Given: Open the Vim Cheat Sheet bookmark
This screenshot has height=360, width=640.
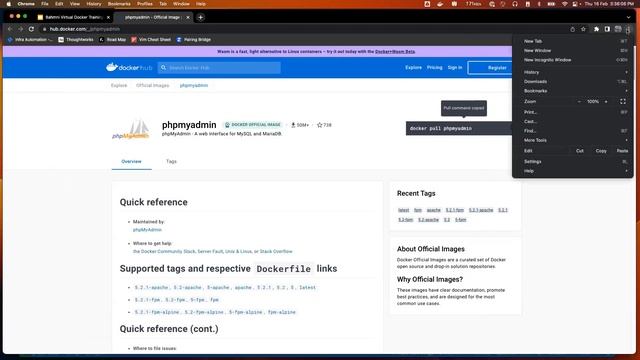Looking at the screenshot, I should click(x=151, y=40).
